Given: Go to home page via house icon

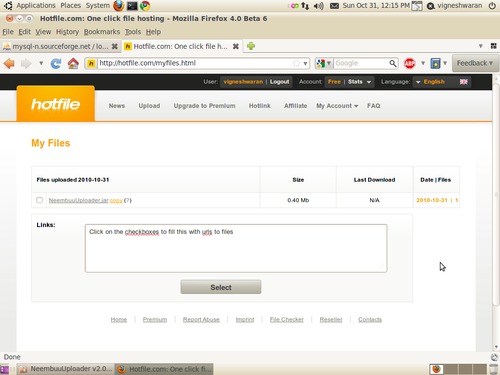Looking at the screenshot, I should 73,63.
